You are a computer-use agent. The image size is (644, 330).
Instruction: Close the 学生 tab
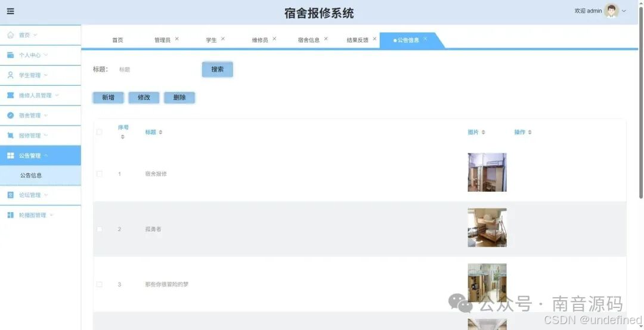point(222,39)
